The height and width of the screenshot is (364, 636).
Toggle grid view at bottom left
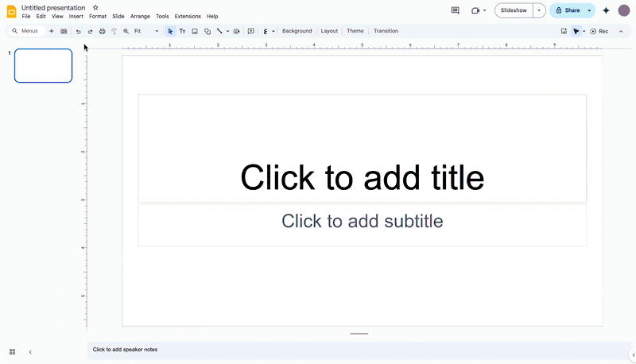point(13,351)
